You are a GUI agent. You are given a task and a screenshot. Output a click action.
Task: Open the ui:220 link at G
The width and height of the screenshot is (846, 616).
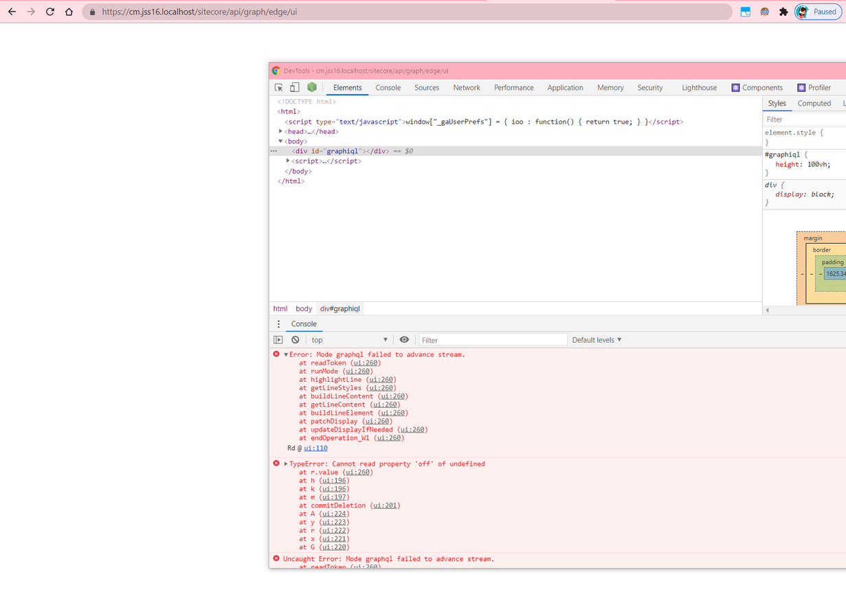pos(334,547)
